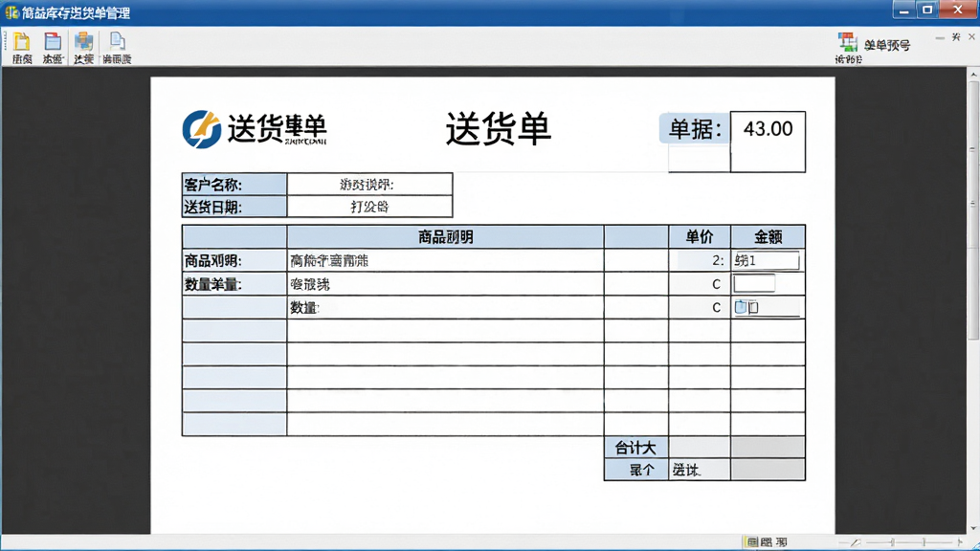Viewport: 980px width, 551px height.
Task: Click the 客户名称: label cell
Action: point(234,185)
